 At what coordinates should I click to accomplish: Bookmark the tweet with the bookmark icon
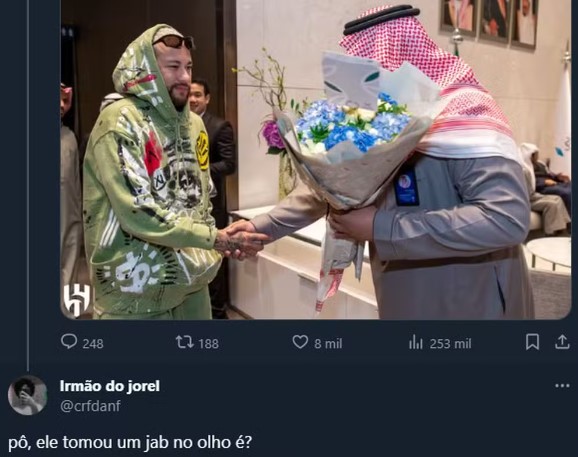click(532, 342)
